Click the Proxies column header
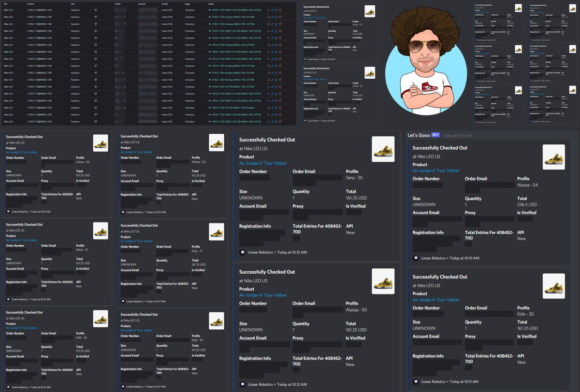 165,4
